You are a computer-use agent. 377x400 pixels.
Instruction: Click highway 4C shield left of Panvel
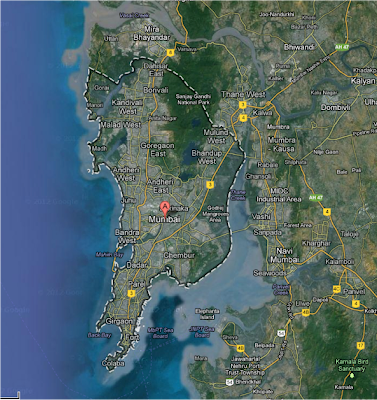point(337,289)
